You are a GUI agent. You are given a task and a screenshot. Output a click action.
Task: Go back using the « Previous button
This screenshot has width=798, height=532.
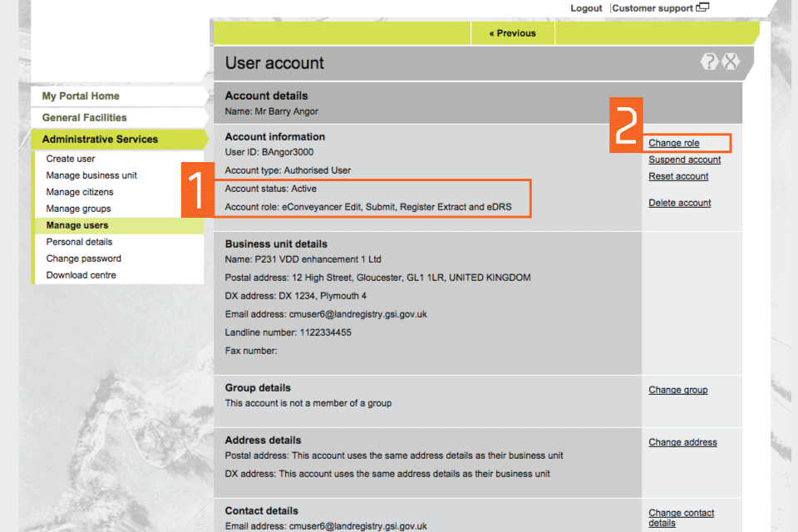(x=512, y=33)
